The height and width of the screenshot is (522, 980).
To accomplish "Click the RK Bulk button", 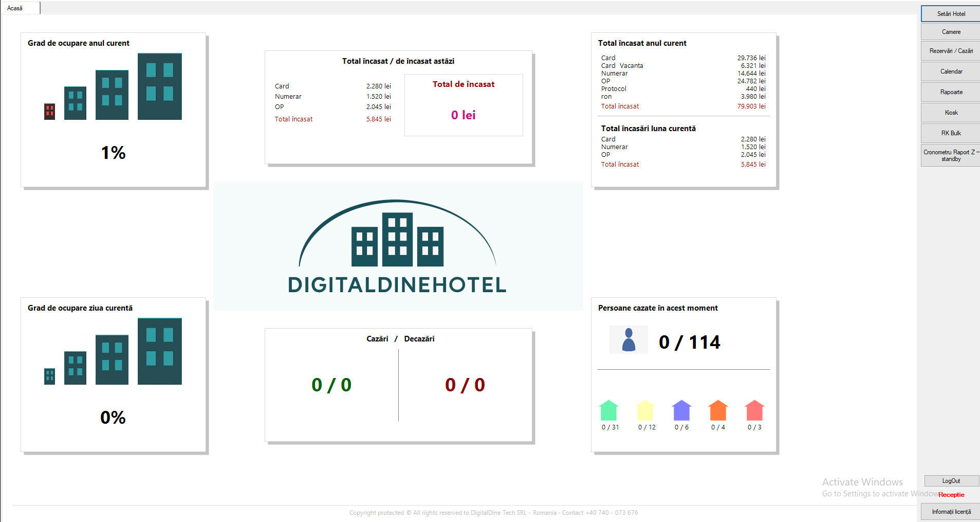I will click(951, 133).
